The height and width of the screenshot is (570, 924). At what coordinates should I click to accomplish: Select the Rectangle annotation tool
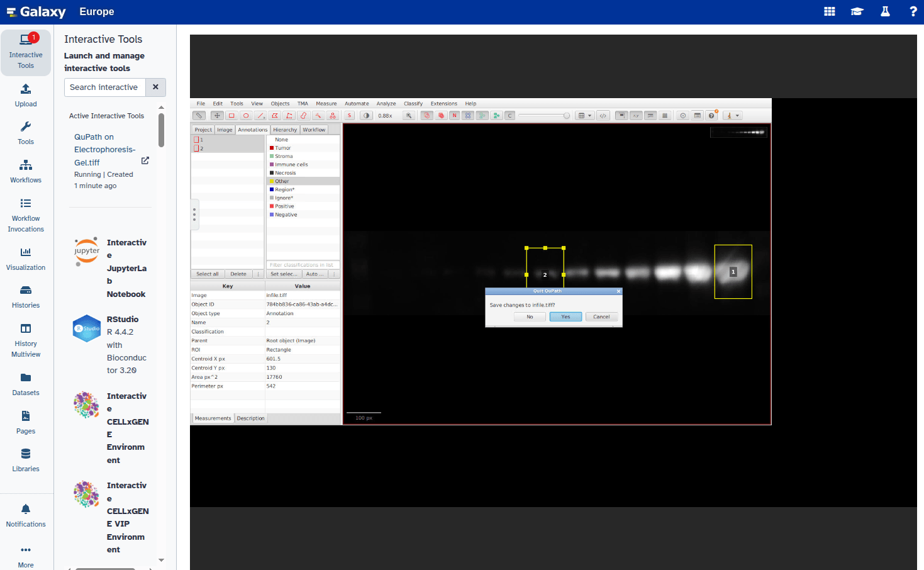(231, 116)
